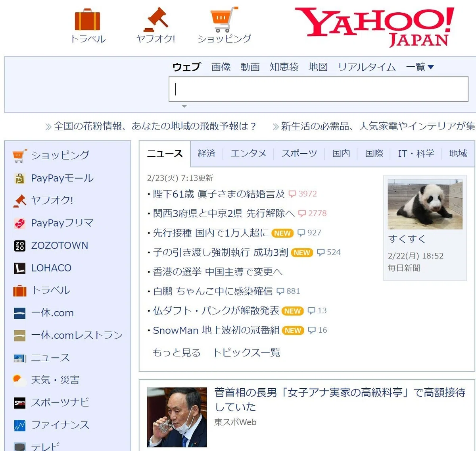
Task: Click comment icon for 先行接種 headline
Action: (x=301, y=233)
